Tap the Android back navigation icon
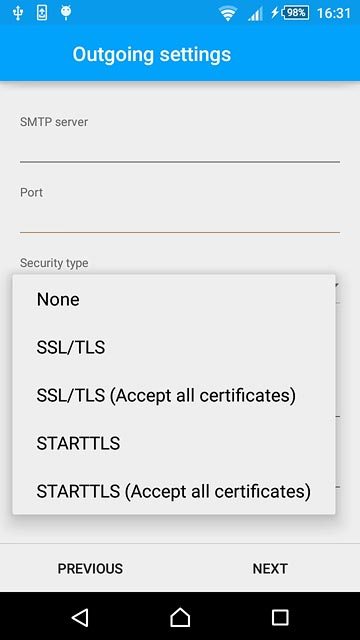 pos(80,617)
